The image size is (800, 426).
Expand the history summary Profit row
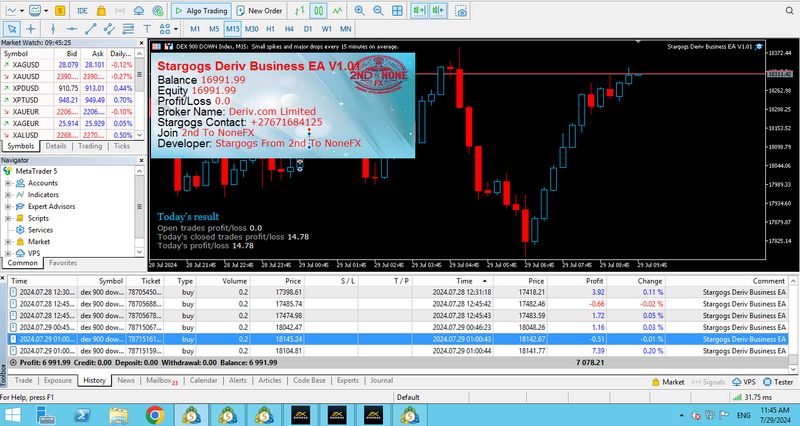(x=13, y=363)
